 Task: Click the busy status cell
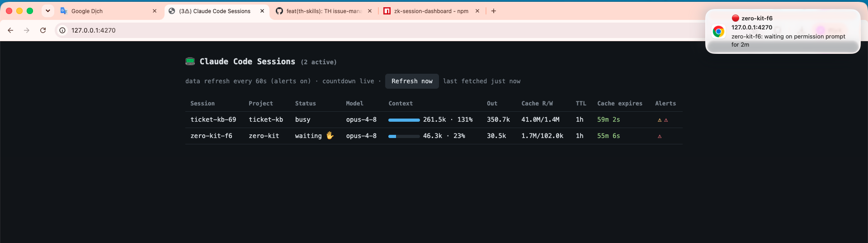pos(303,119)
